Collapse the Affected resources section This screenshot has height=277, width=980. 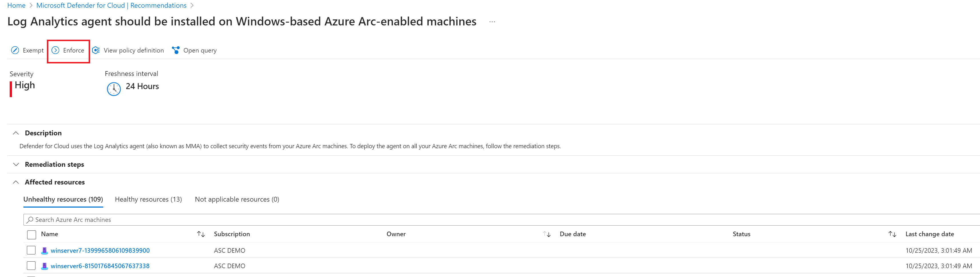pos(16,182)
